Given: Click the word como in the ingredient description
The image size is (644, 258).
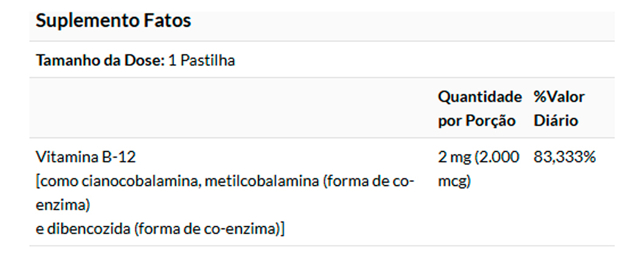Looking at the screenshot, I should 57,181.
